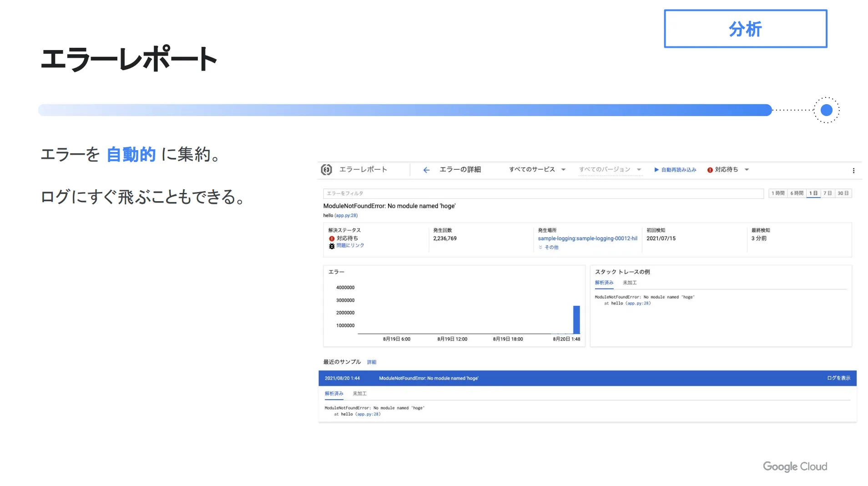868x486 pixels.
Task: Open すべてのサービス dropdown
Action: coord(537,169)
